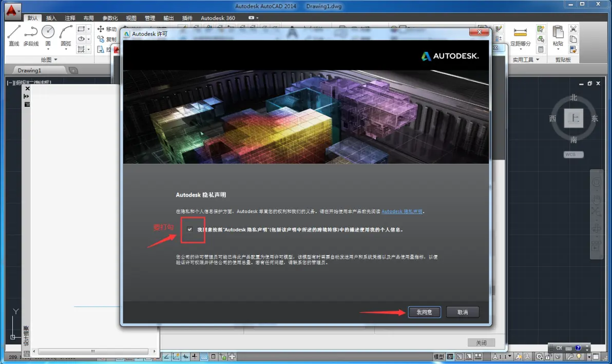Select the 直线 line tool

pos(14,36)
